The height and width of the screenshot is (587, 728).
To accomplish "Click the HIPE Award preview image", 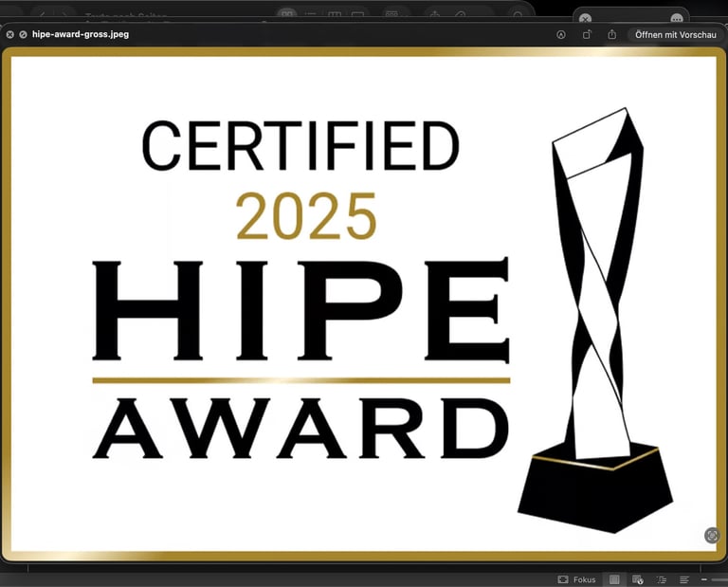I will (364, 304).
